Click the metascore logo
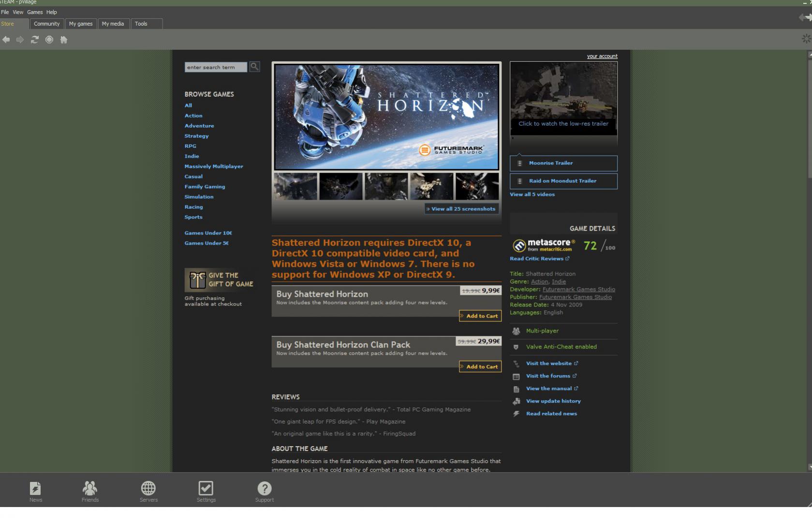Image resolution: width=812 pixels, height=522 pixels. pyautogui.click(x=544, y=246)
